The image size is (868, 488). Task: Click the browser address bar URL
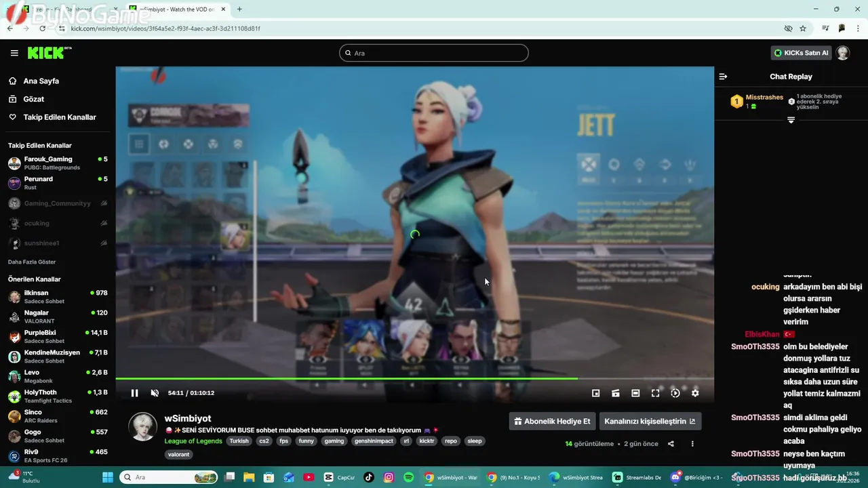click(165, 28)
